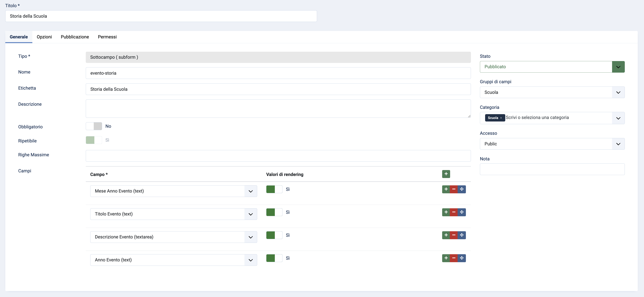Open the Descrizione Evento (textarea) dropdown
This screenshot has width=644, height=297.
point(174,237)
